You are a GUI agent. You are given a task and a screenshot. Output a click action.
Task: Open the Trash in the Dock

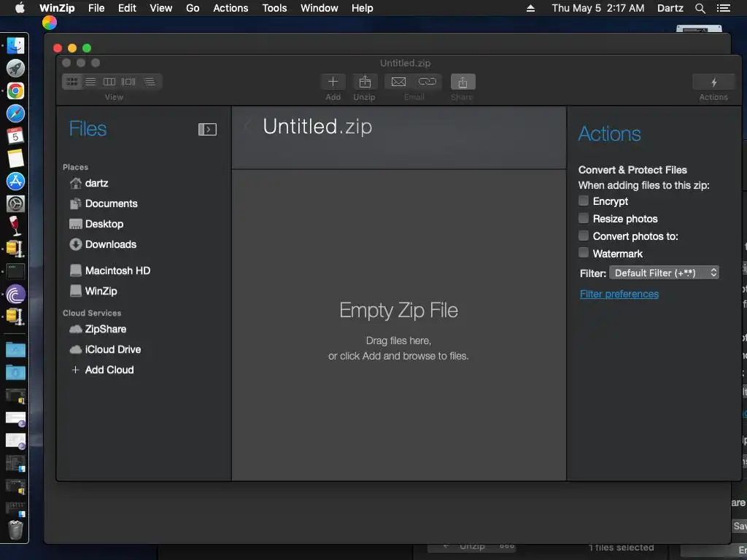tap(15, 530)
